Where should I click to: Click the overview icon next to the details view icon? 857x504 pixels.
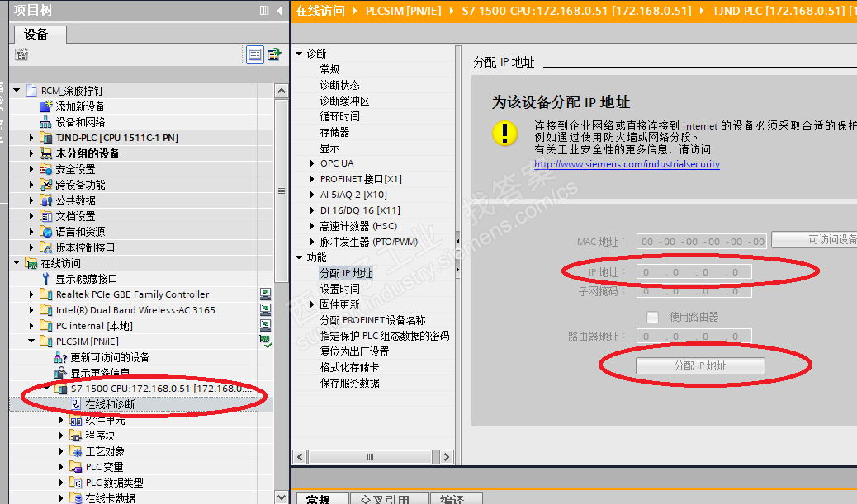point(274,54)
